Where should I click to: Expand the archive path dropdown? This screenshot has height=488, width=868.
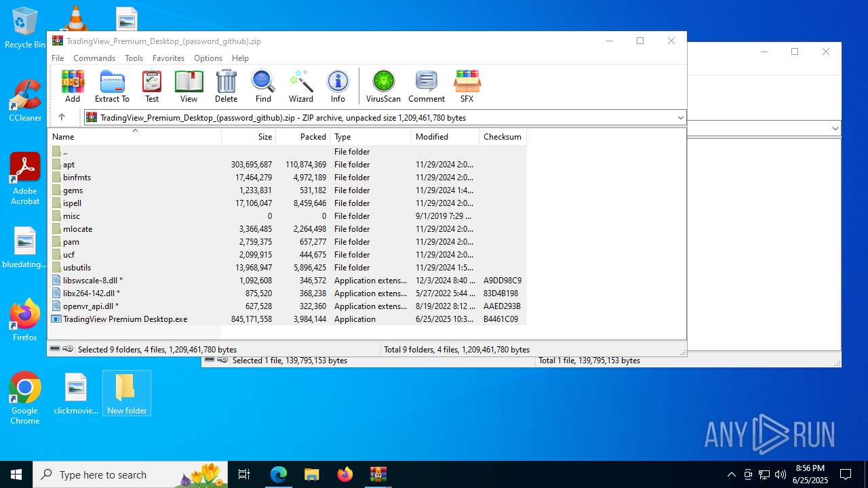click(680, 118)
